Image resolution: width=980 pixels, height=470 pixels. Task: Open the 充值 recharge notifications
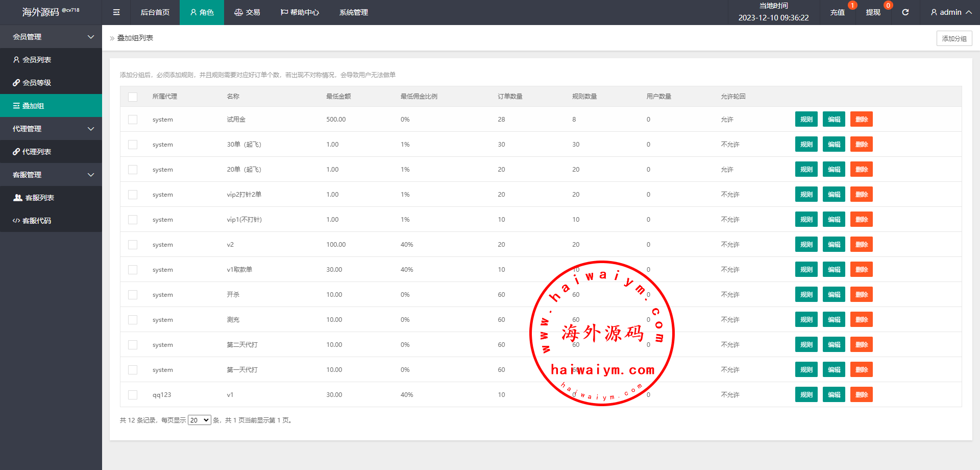(x=837, y=12)
